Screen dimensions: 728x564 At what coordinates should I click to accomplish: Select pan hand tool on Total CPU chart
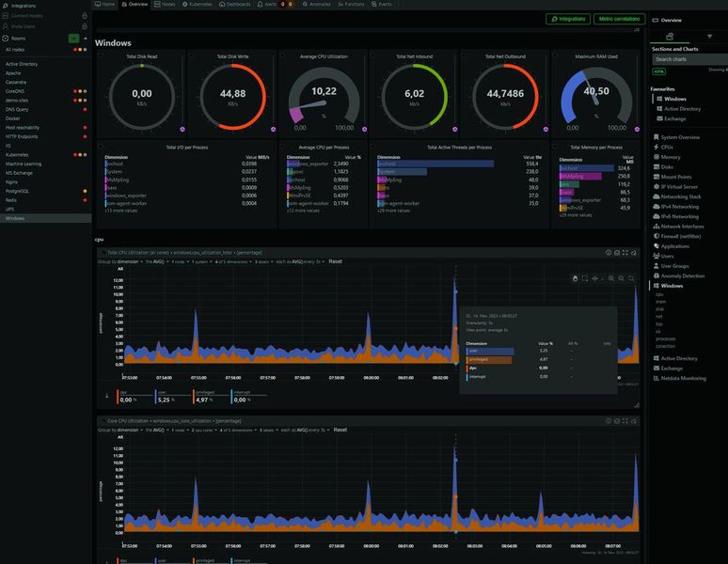(x=575, y=278)
